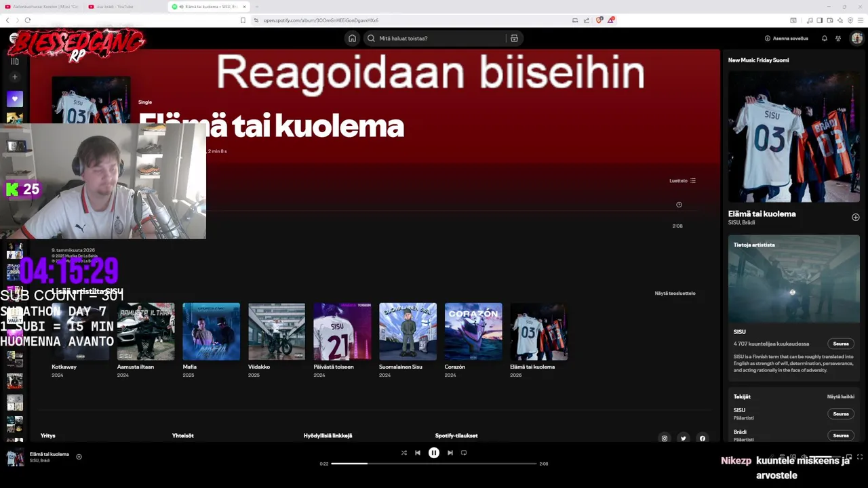Follow Brädi in credits list

841,435
